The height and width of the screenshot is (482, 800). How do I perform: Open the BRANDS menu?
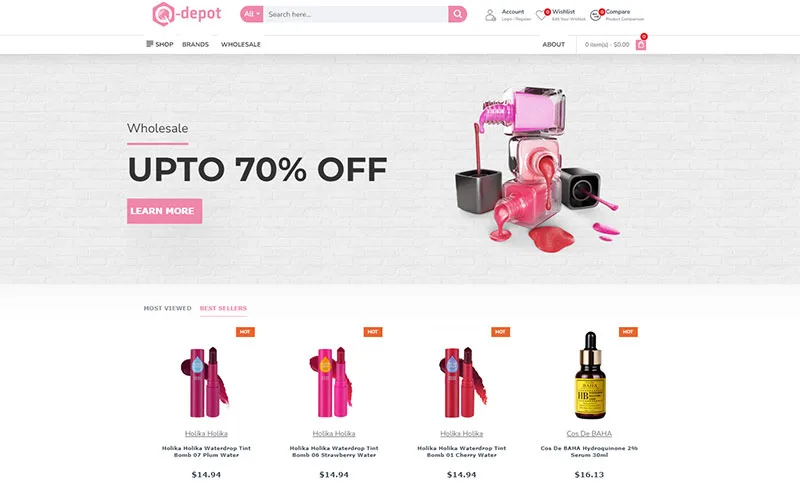pos(195,44)
